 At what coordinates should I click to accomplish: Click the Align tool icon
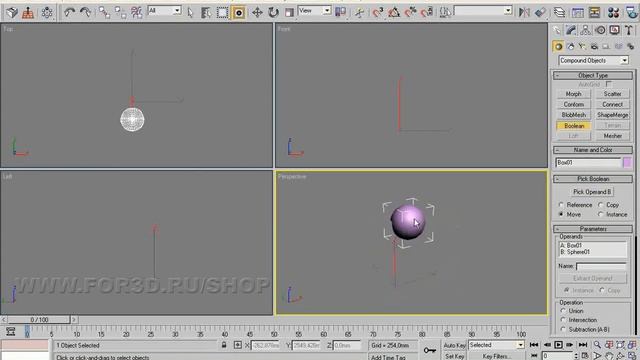pos(540,12)
